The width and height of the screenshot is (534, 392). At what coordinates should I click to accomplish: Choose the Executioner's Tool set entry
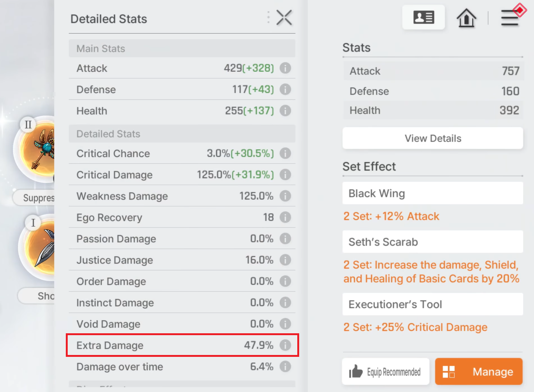tap(433, 304)
